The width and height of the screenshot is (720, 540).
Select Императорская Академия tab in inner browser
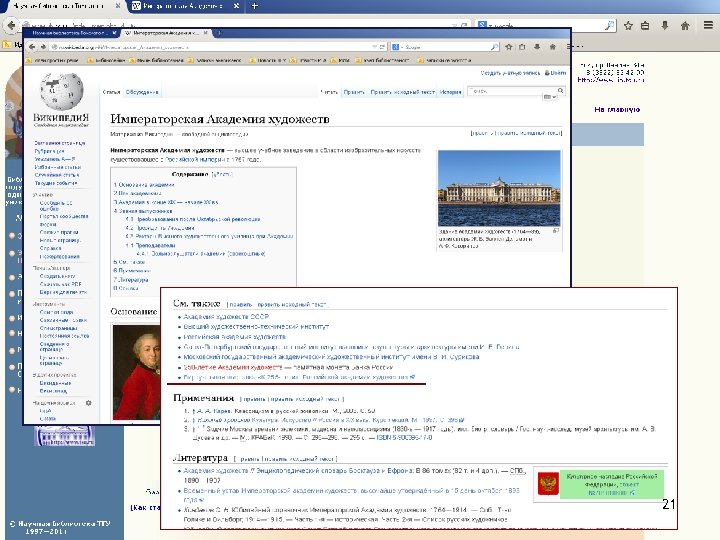(x=165, y=33)
